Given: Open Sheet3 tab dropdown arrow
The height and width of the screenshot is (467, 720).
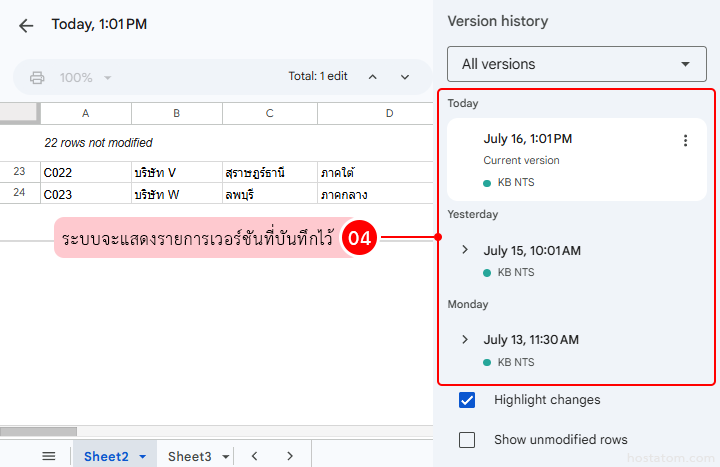Looking at the screenshot, I should 225,456.
